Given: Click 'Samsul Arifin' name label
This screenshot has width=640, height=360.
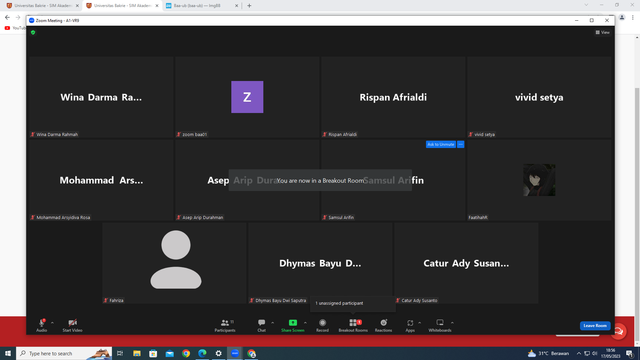Looking at the screenshot, I should click(x=341, y=218).
